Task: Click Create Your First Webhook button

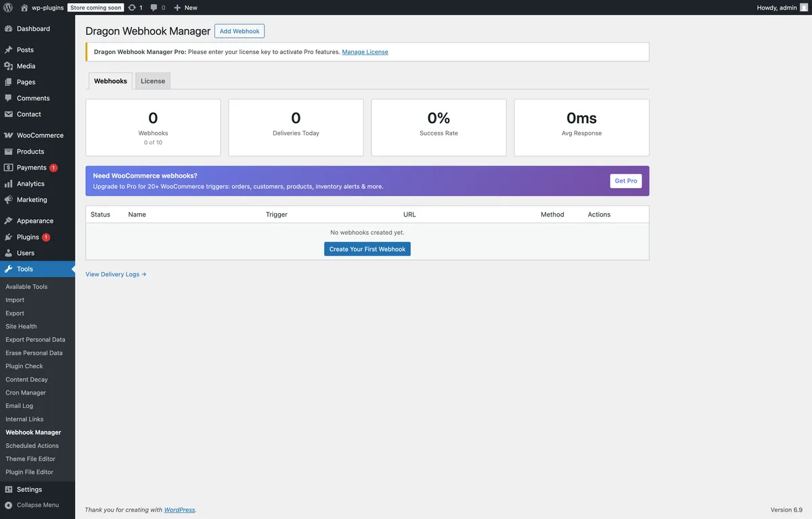Action: 367,249
